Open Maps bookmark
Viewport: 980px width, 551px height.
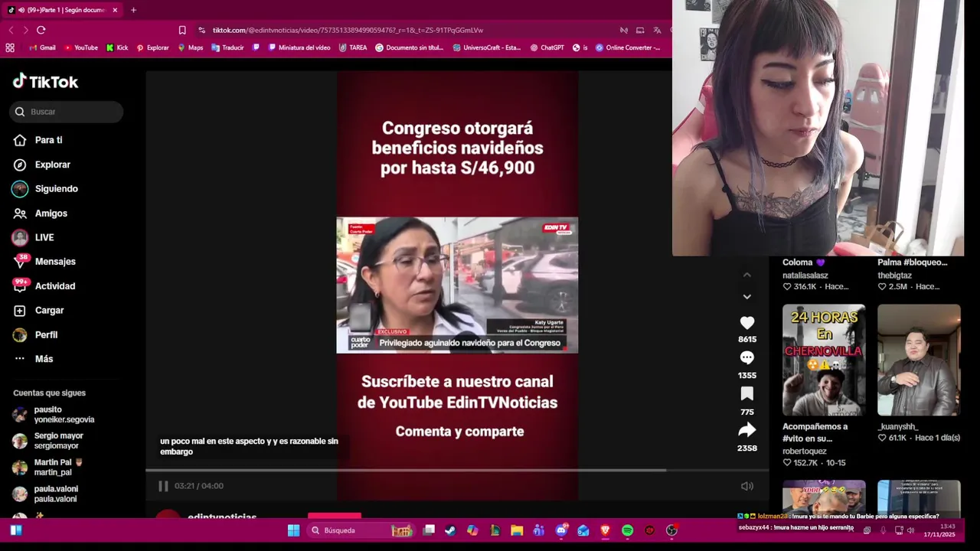pyautogui.click(x=191, y=47)
